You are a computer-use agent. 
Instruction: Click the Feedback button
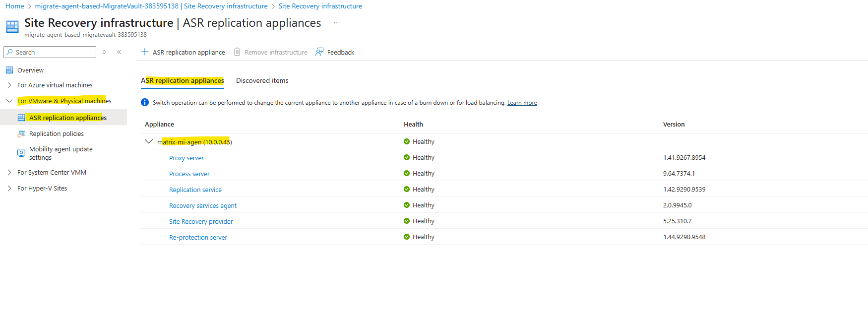pyautogui.click(x=335, y=52)
